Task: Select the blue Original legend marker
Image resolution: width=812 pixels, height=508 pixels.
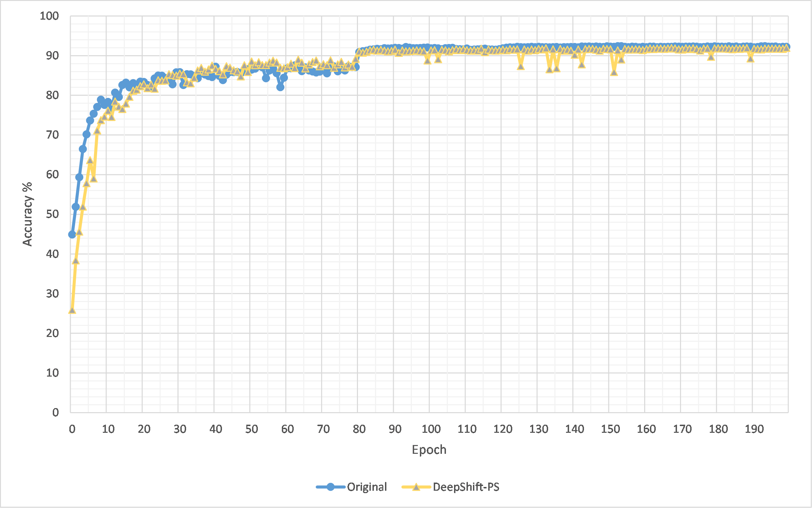Action: (331, 487)
